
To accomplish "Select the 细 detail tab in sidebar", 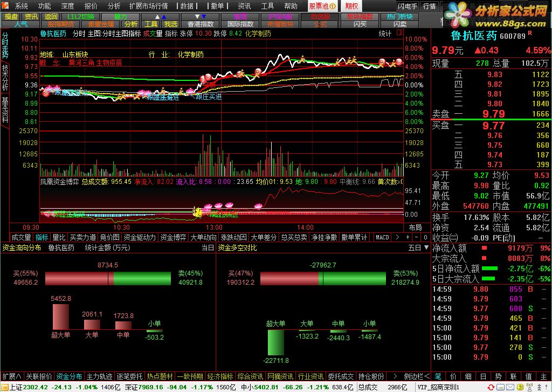I will [468, 376].
